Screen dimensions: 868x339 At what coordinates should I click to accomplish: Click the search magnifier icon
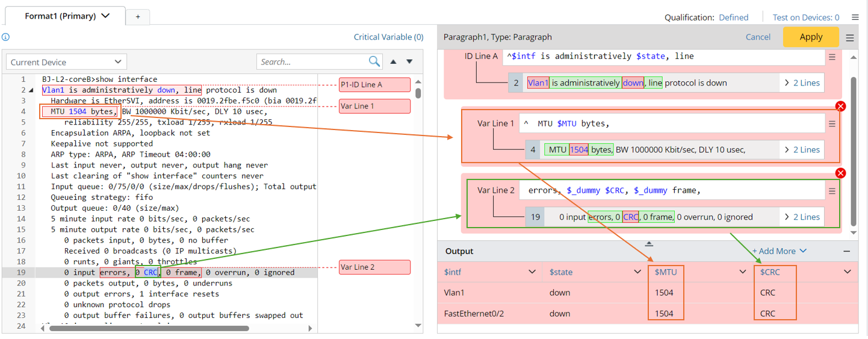[374, 61]
